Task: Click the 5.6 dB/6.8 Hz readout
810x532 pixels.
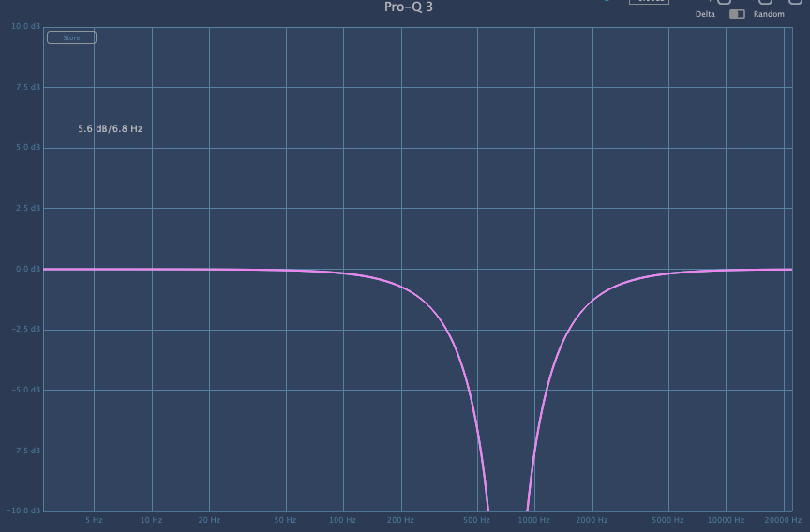Action: point(111,128)
